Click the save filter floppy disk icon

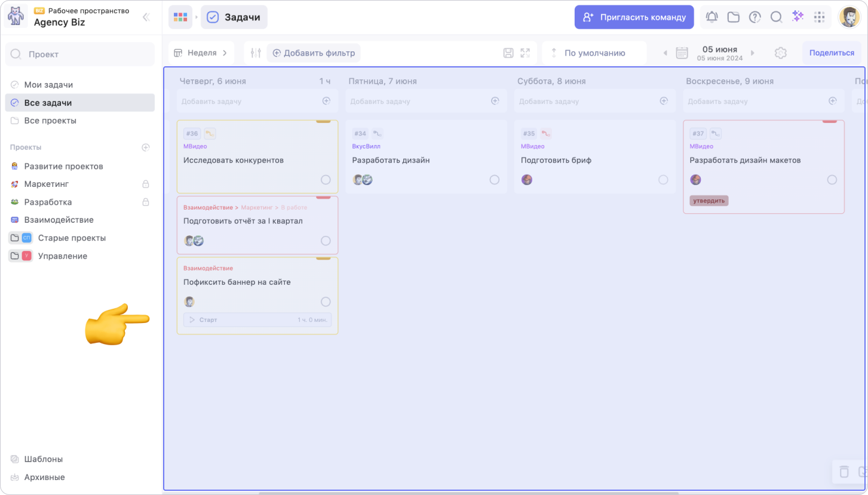(x=508, y=53)
